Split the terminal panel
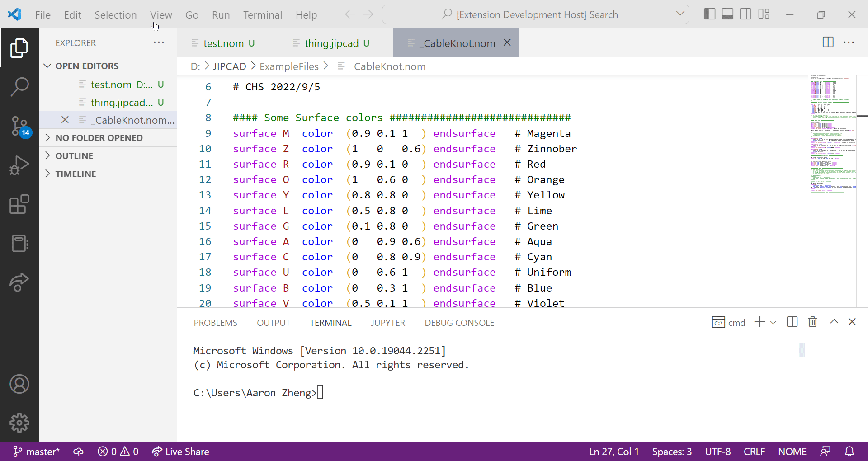Viewport: 868px width, 461px height. click(x=792, y=322)
